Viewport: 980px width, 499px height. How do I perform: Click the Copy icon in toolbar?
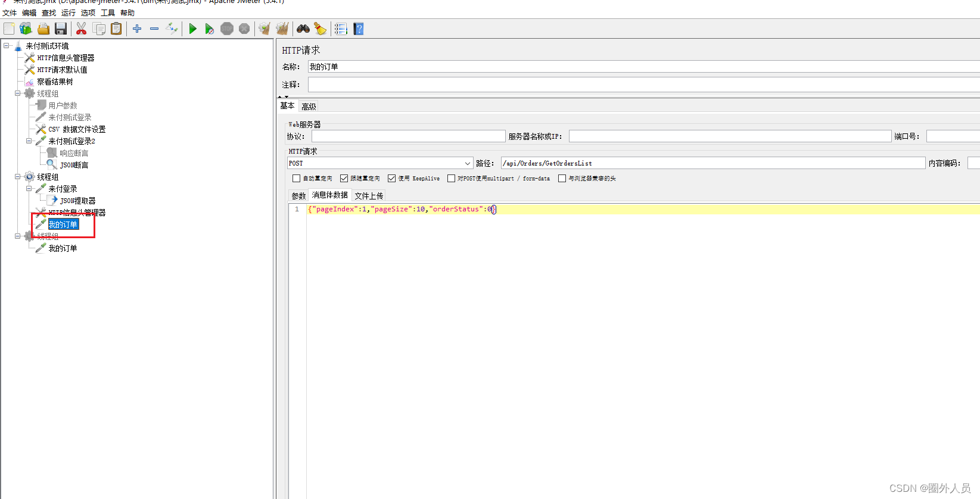coord(99,29)
